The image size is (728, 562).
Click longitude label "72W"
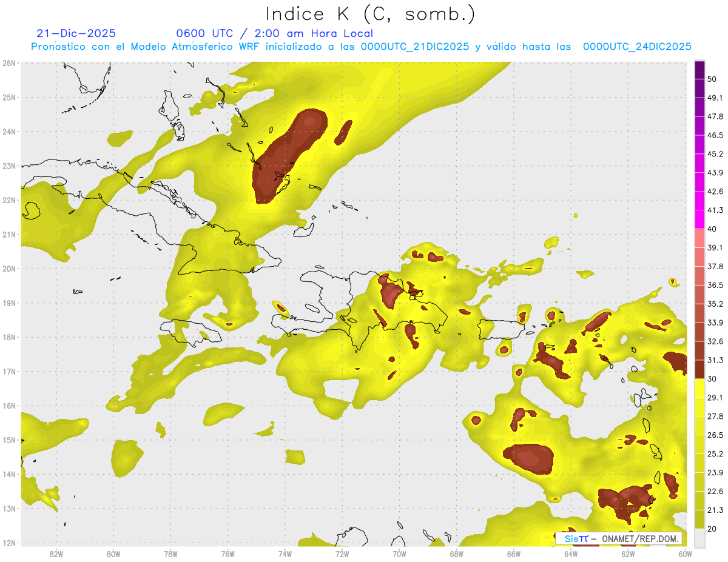click(342, 554)
